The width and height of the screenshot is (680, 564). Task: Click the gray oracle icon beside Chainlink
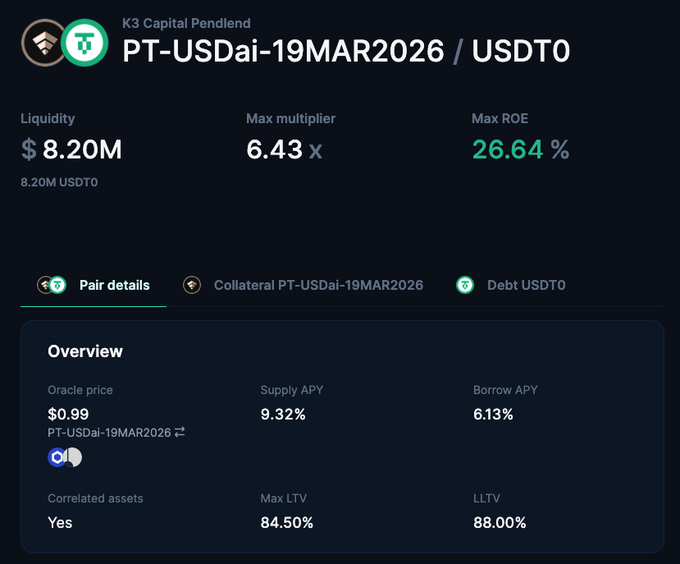tap(73, 457)
